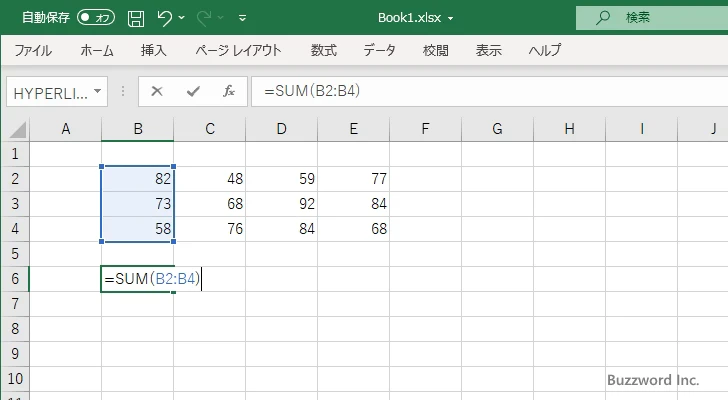728x400 pixels.
Task: Select column E header
Action: click(354, 129)
